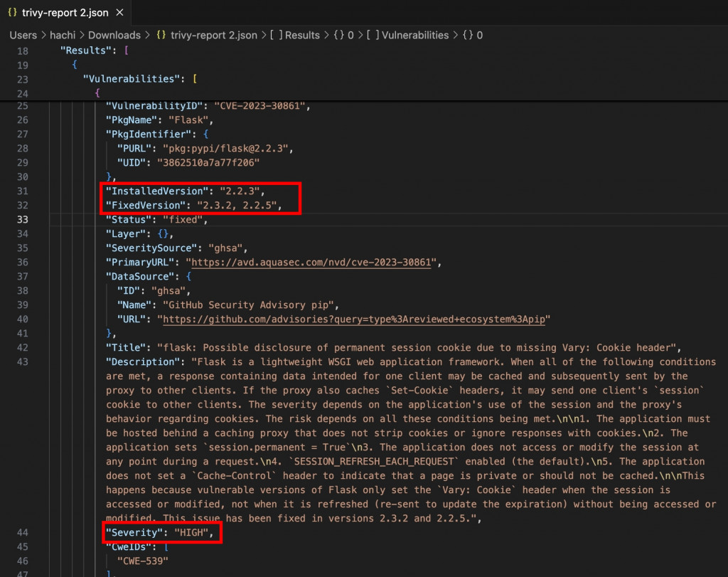Click "3862510a7a77f206" UID value
Image resolution: width=728 pixels, height=577 pixels.
pyautogui.click(x=208, y=163)
